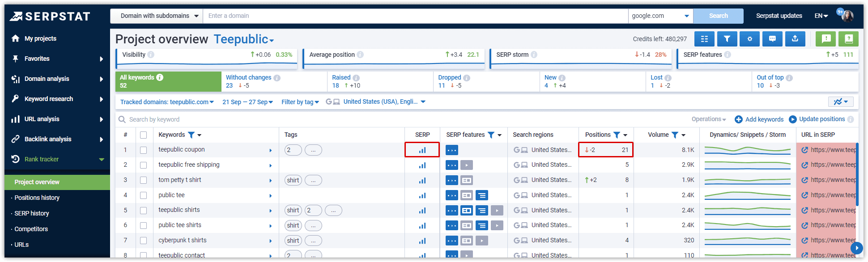The width and height of the screenshot is (868, 262).
Task: Click image pack SERP feature for teepublic shirts
Action: tap(467, 210)
